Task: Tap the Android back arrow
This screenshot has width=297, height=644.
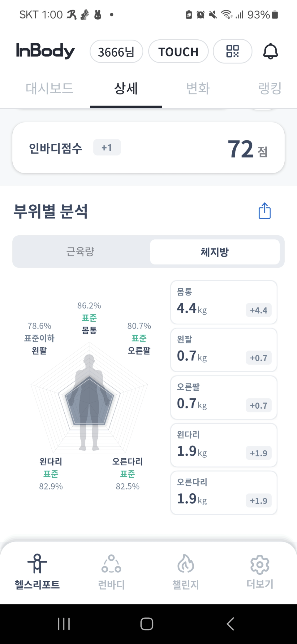Action: pos(230,624)
